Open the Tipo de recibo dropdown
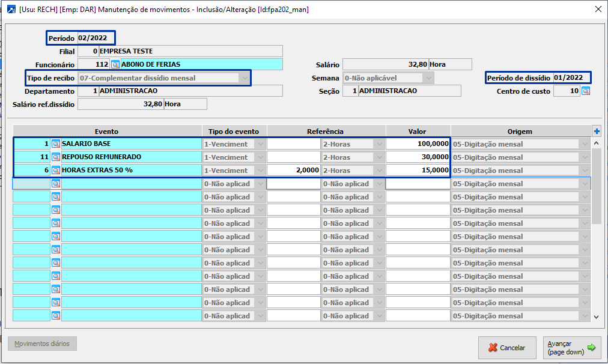This screenshot has height=364, width=608. click(245, 78)
